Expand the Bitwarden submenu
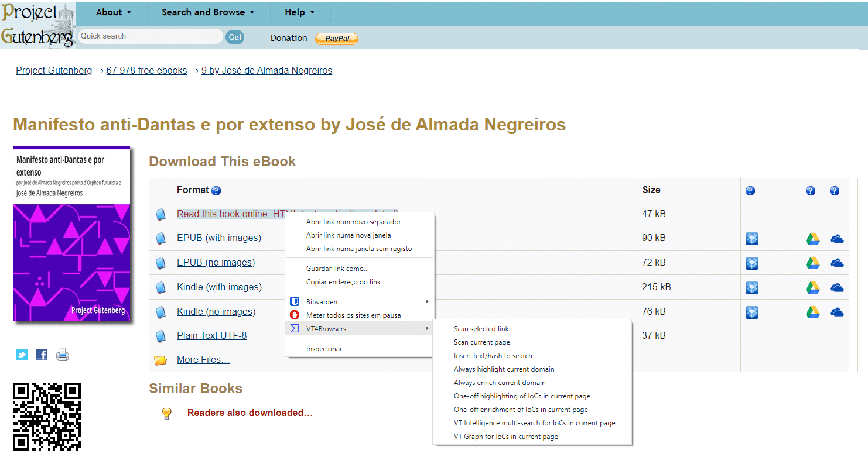 360,302
